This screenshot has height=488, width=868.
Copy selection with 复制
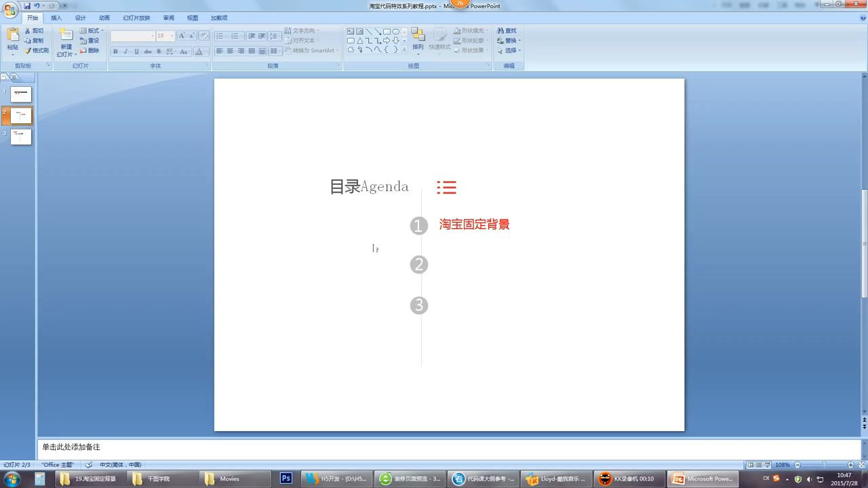click(34, 41)
